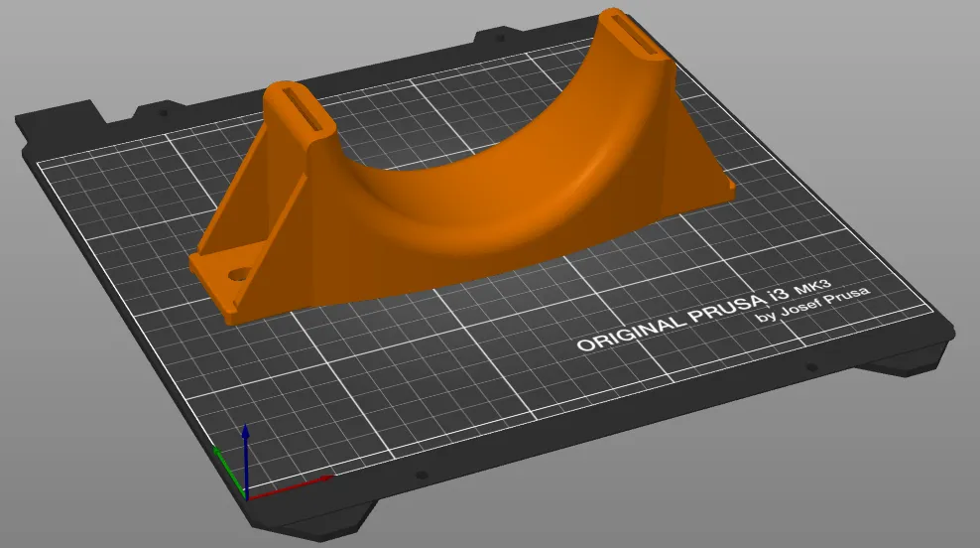Click the empty gray background above the bed
Screen dimensions: 980x548
coord(298,40)
